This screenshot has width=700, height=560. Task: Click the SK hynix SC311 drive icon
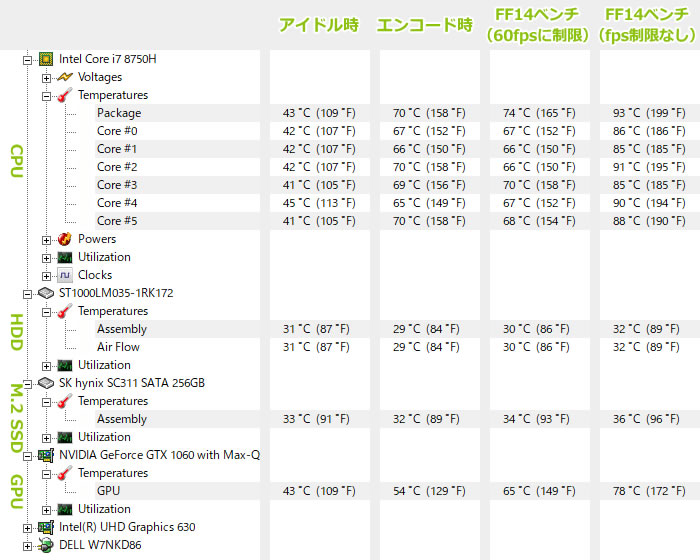[46, 383]
